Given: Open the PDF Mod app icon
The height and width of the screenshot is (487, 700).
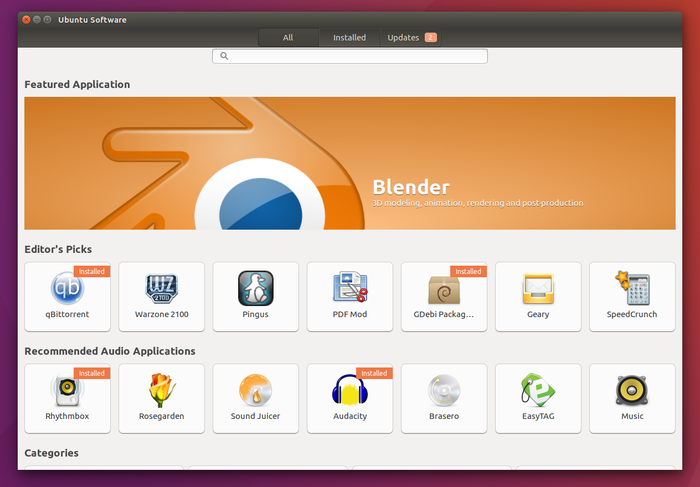Looking at the screenshot, I should coord(350,287).
